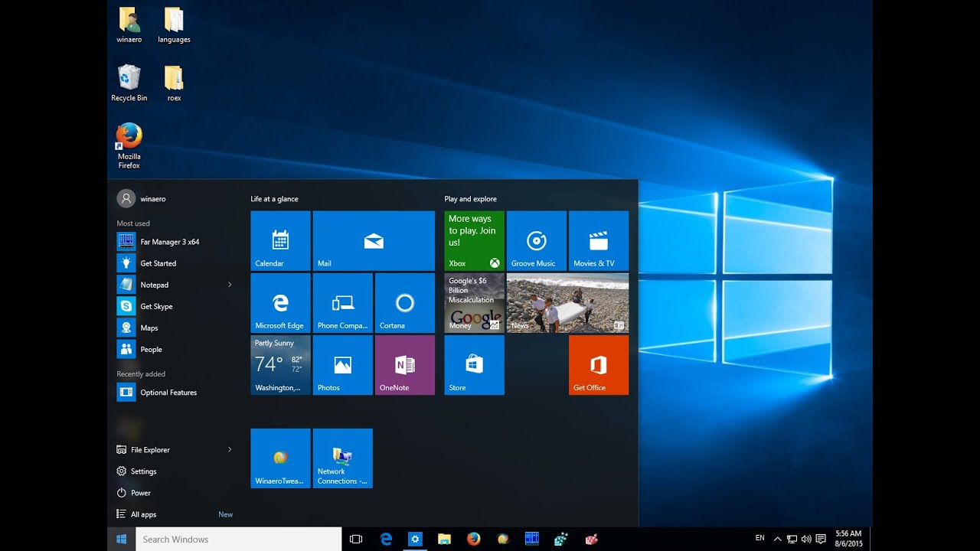Open the volume control tray icon

pos(806,539)
